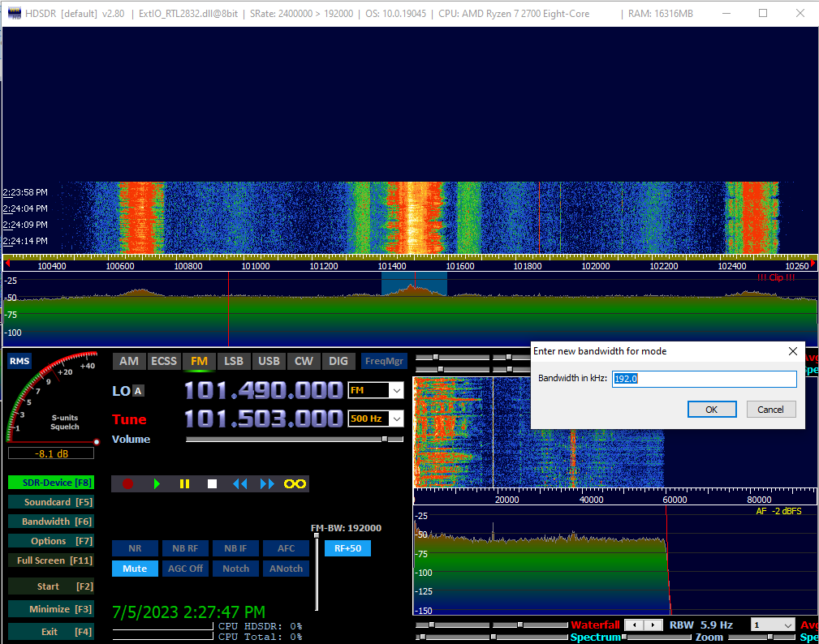Select CW demodulation mode
819x644 pixels.
[304, 361]
